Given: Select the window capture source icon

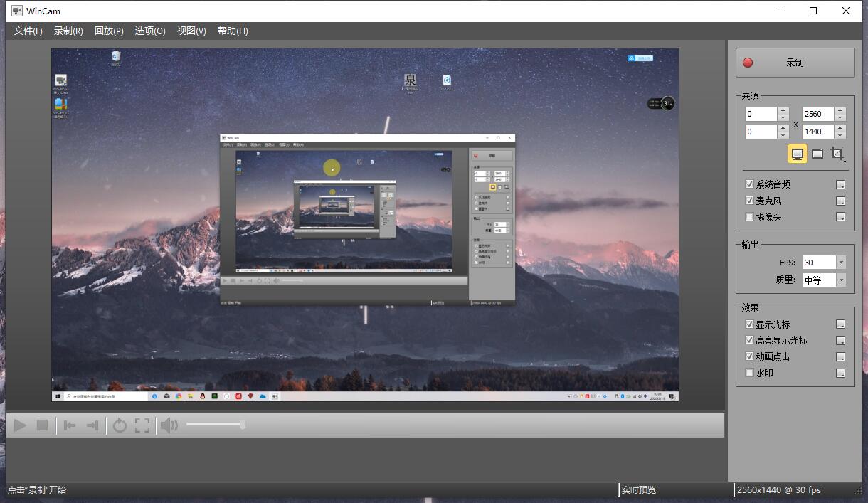Looking at the screenshot, I should (817, 154).
